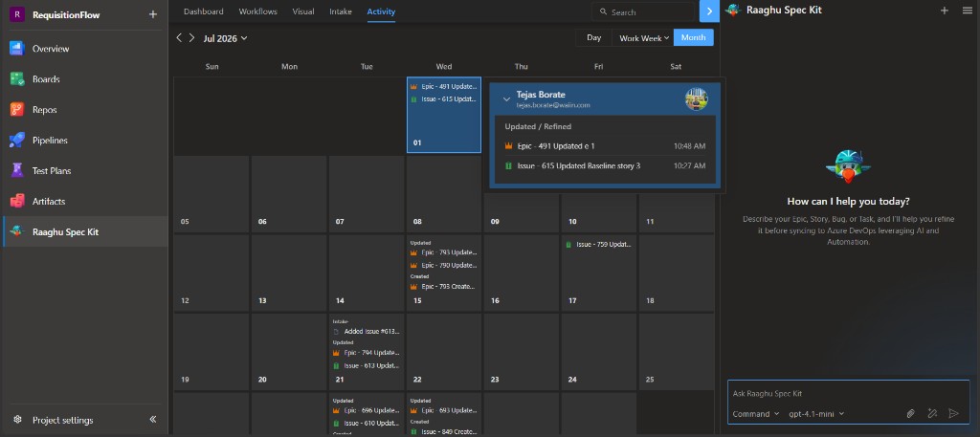The width and height of the screenshot is (980, 437).
Task: Click the RequisitionFlow project avatar
Action: point(17,14)
